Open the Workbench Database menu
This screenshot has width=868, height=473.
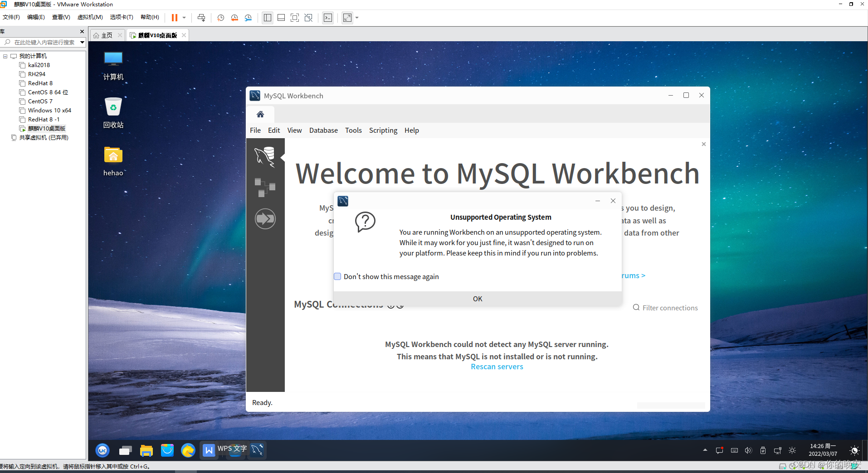coord(323,130)
